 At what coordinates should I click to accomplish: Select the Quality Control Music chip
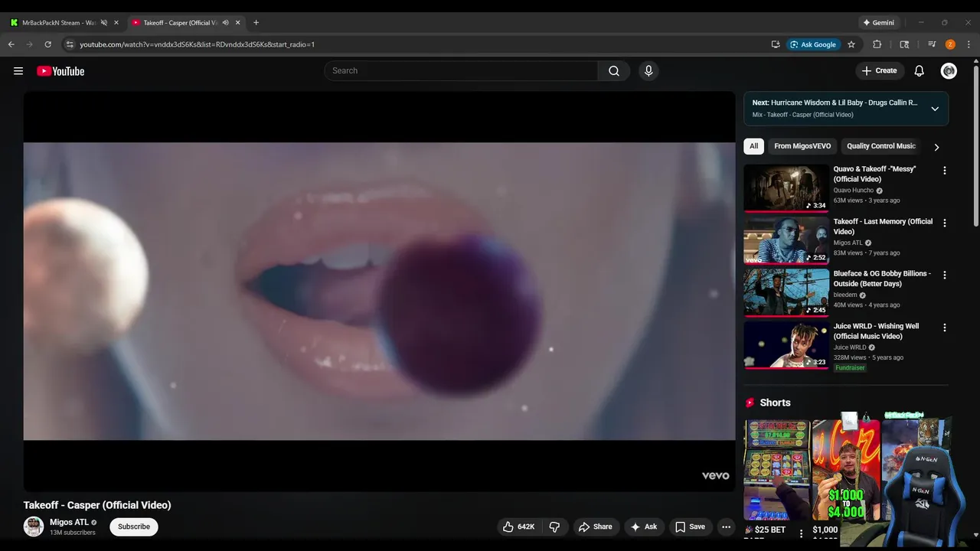pyautogui.click(x=880, y=146)
